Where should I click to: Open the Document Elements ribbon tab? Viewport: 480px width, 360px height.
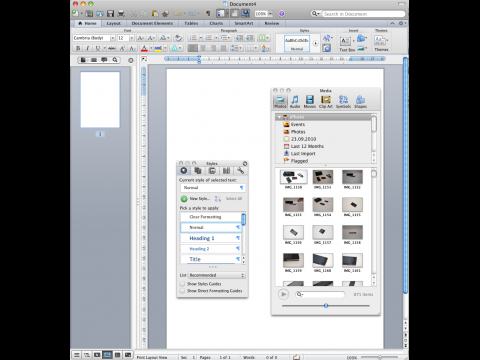tap(152, 23)
